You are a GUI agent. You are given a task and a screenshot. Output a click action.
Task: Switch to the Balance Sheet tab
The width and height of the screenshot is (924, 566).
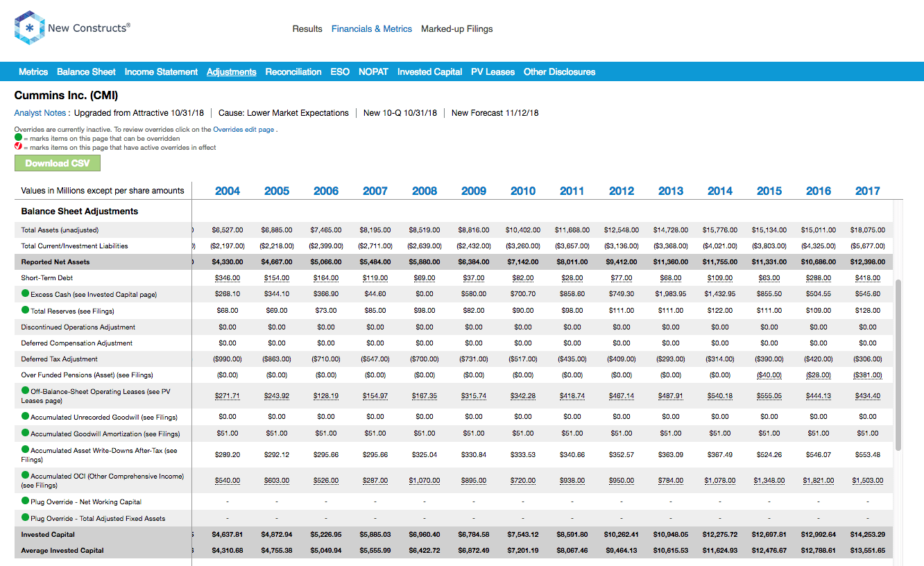[86, 71]
